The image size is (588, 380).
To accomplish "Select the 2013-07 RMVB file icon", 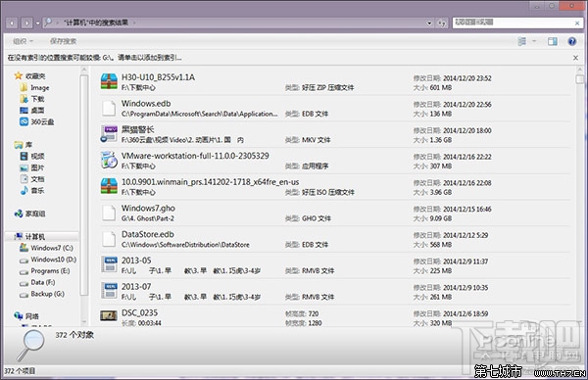I will click(x=109, y=291).
